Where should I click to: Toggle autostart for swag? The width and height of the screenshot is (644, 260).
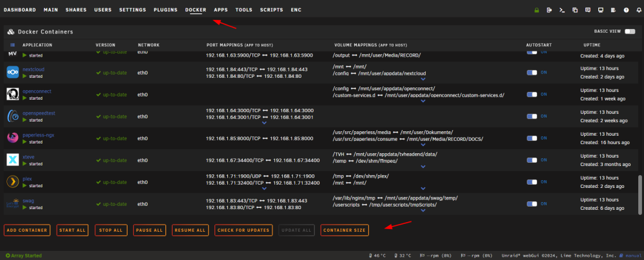pos(532,204)
